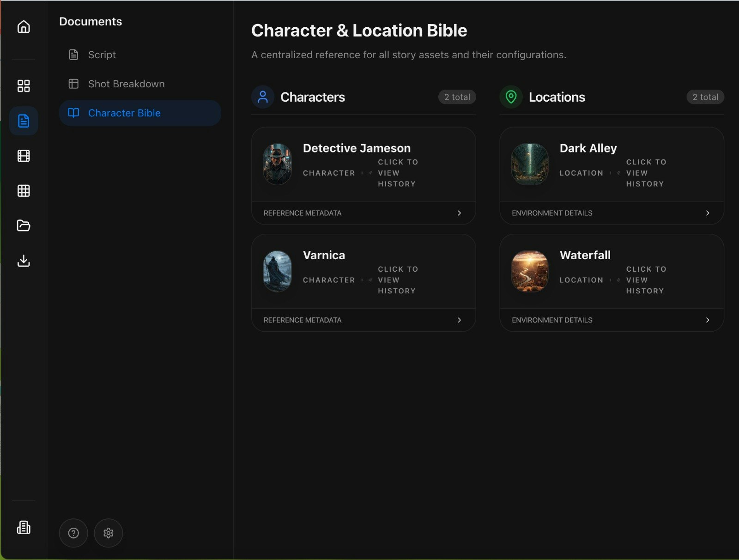Click the CHARACTER tag under Varnica
Screen dimensions: 739x560
coord(329,280)
